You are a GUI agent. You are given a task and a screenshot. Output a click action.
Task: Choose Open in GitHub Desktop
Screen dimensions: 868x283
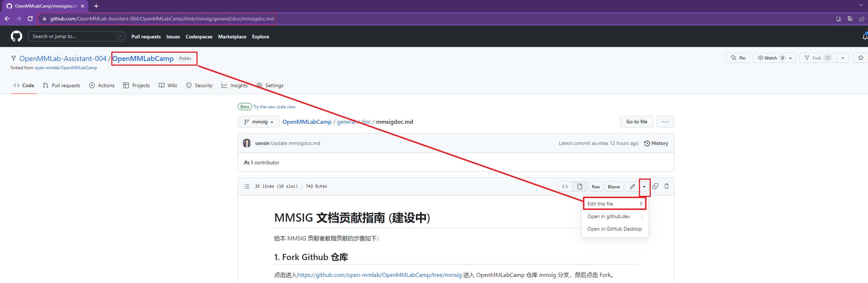tap(614, 229)
